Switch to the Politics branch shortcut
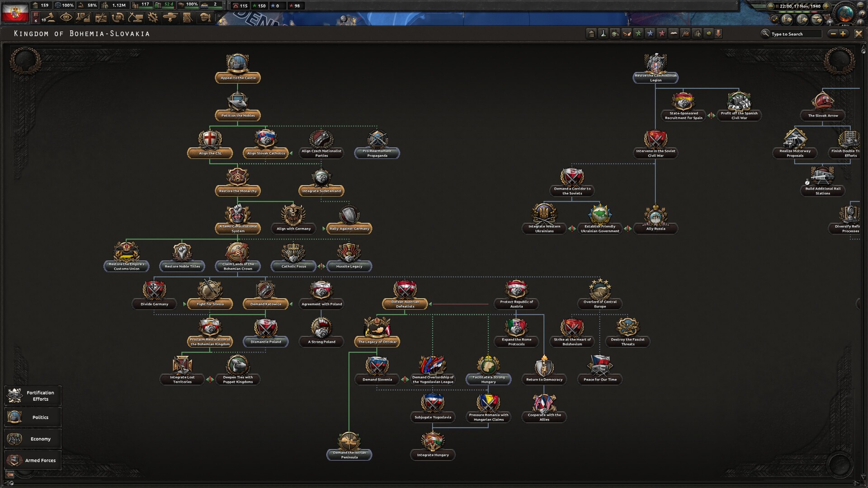The image size is (868, 488). coord(33,417)
